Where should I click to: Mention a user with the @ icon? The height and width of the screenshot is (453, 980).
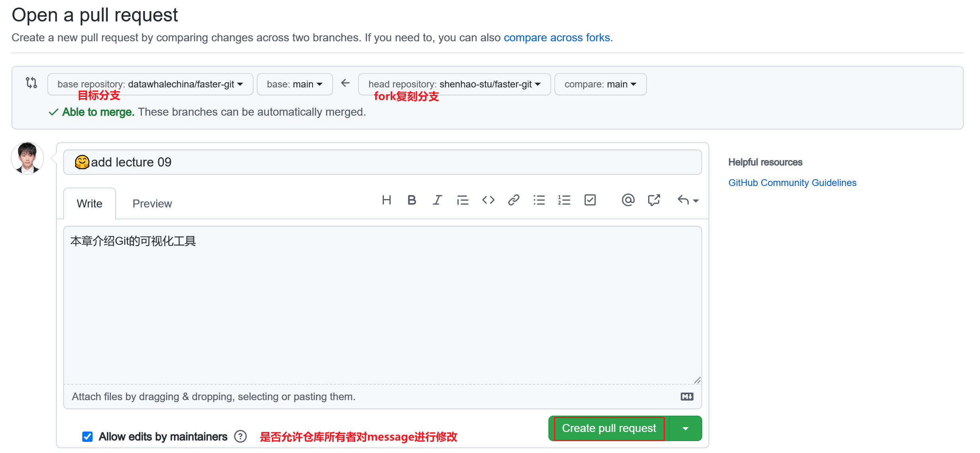(x=628, y=200)
